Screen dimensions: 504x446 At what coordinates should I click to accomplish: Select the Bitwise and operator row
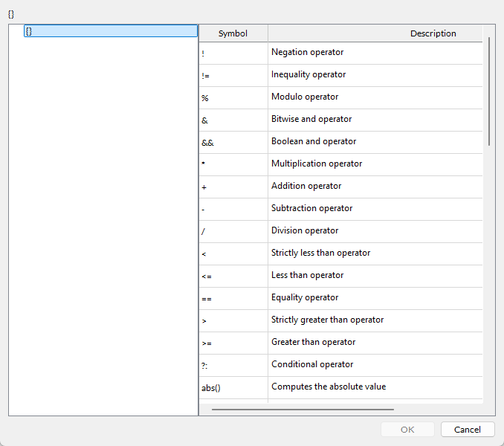pyautogui.click(x=311, y=120)
